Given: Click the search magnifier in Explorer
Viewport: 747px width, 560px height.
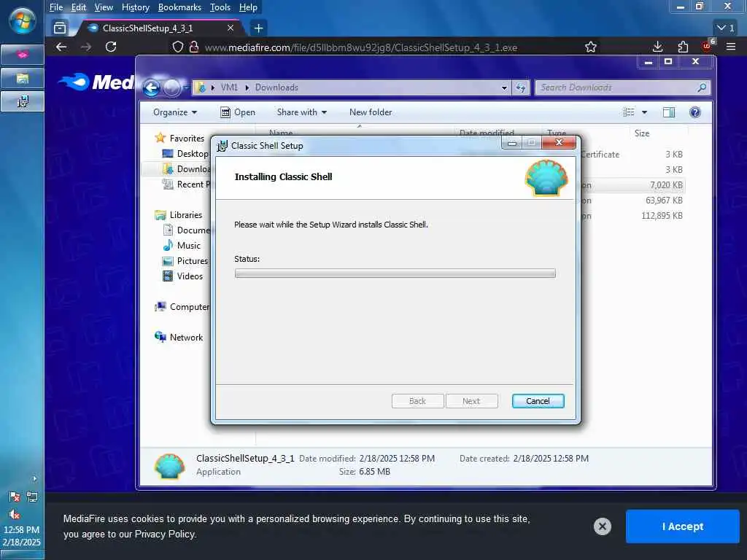Looking at the screenshot, I should pos(702,87).
